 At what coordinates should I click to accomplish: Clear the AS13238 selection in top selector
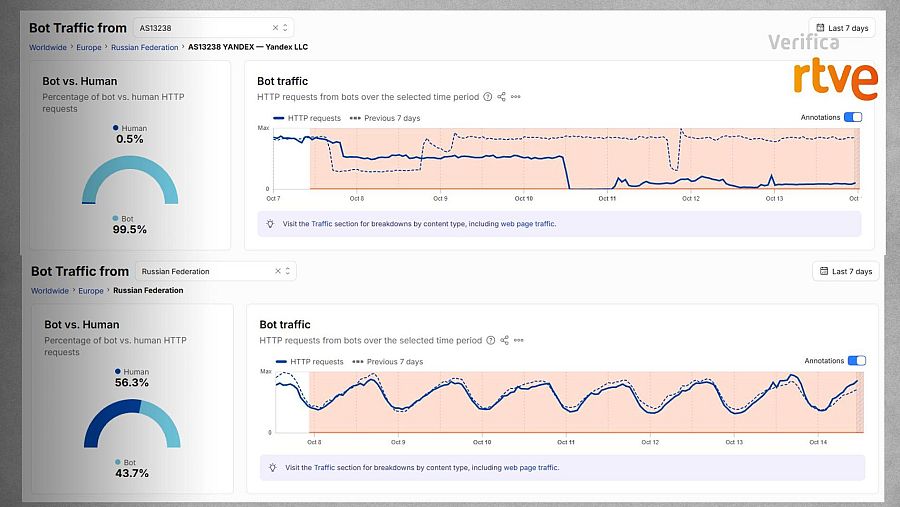coord(275,28)
